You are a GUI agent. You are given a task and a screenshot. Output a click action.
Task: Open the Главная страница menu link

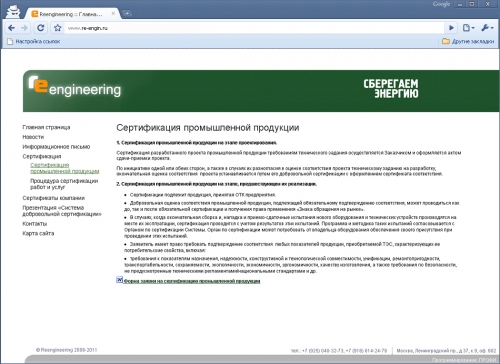(x=46, y=127)
